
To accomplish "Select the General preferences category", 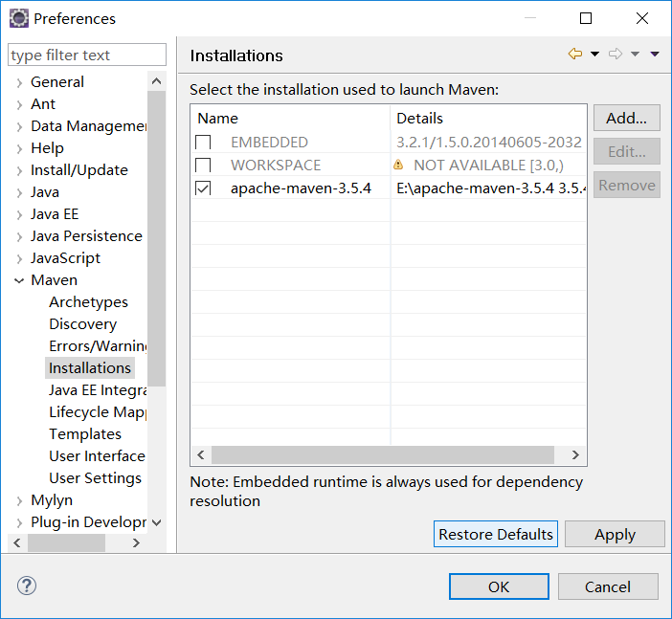I will pos(57,82).
